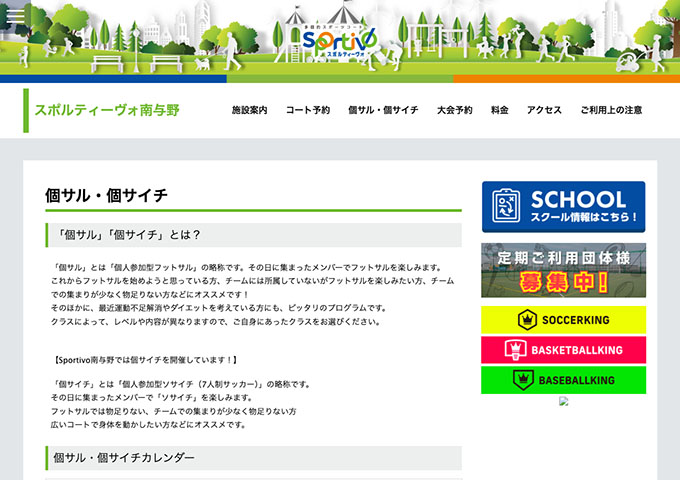View ご利用上の注意 page
This screenshot has height=480, width=680.
tap(611, 110)
